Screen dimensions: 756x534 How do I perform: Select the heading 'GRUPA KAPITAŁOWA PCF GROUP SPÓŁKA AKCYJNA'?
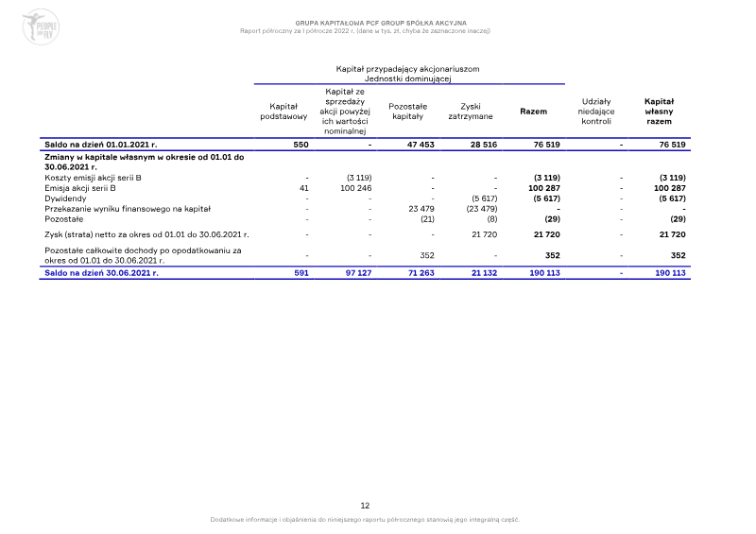[381, 23]
